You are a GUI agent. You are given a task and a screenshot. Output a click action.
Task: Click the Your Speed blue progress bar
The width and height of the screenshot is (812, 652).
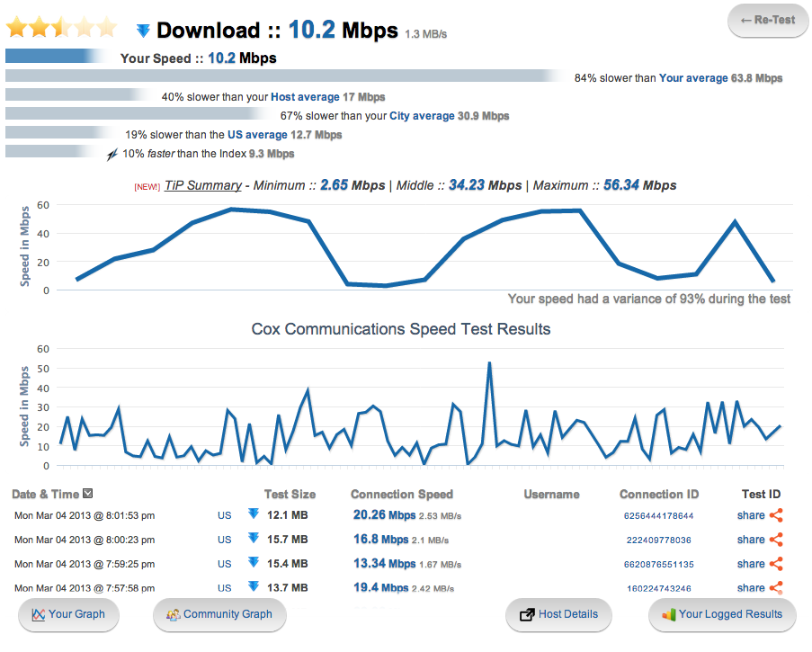56,56
